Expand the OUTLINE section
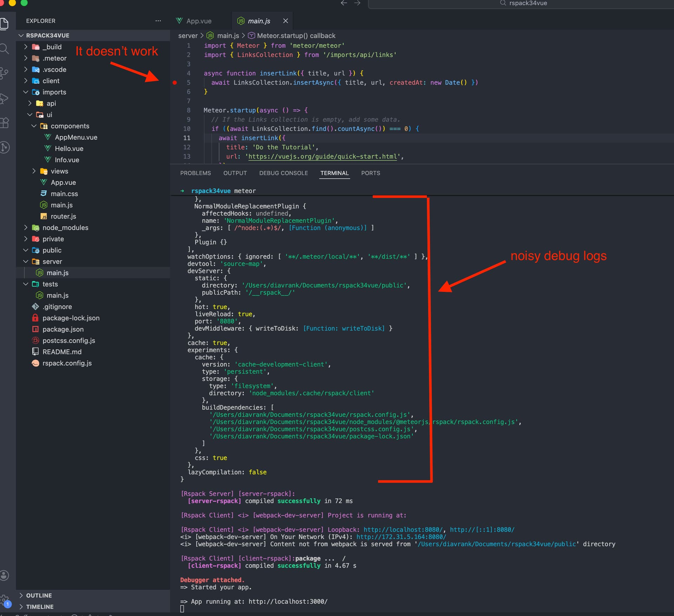The image size is (674, 616). pos(39,595)
